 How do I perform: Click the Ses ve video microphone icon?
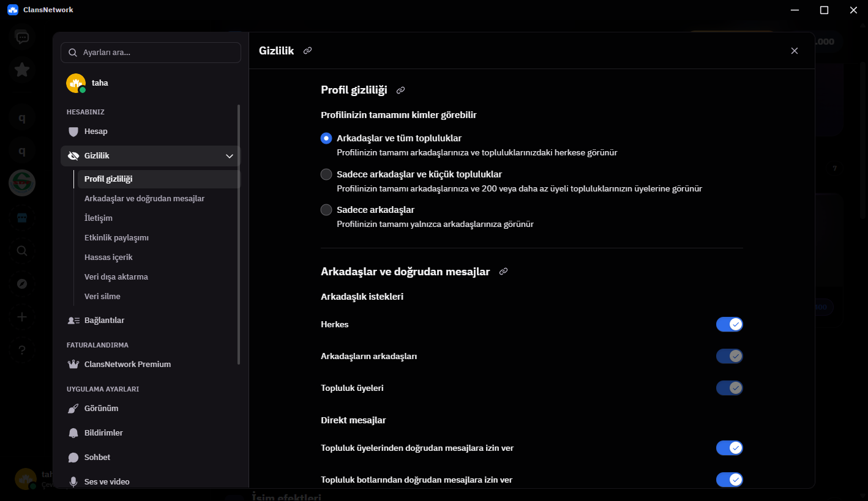73,482
